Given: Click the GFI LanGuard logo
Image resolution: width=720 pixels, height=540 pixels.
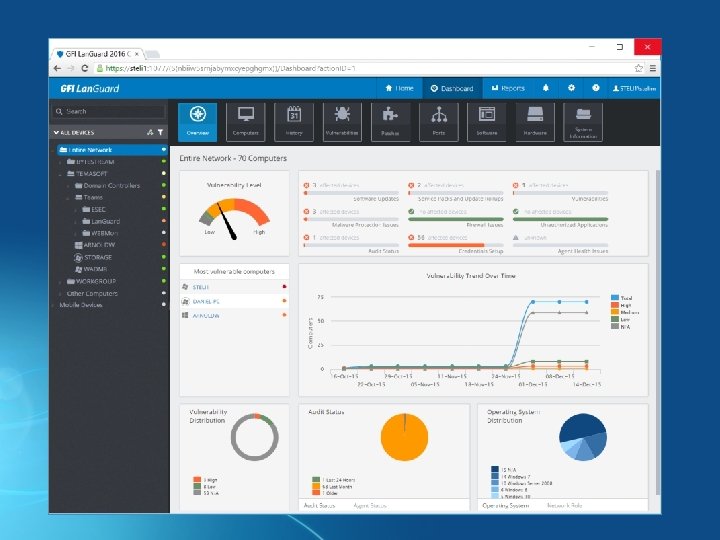Looking at the screenshot, I should (x=90, y=88).
